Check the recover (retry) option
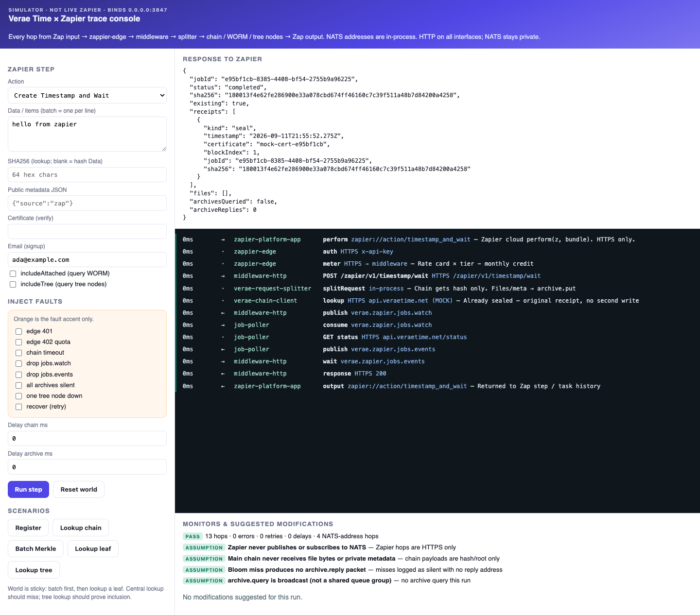Viewport: 700px width, 615px height. [19, 407]
